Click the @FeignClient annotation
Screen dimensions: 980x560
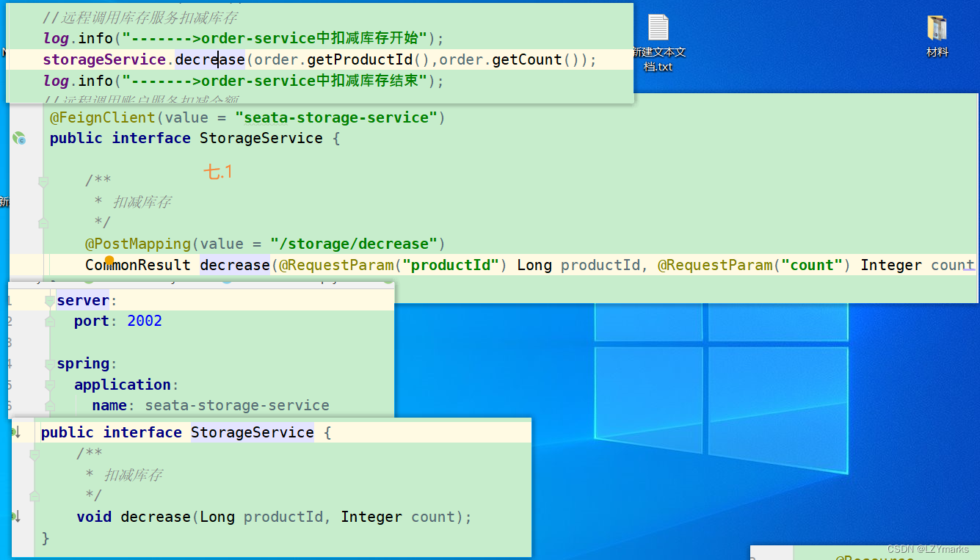[x=103, y=117]
